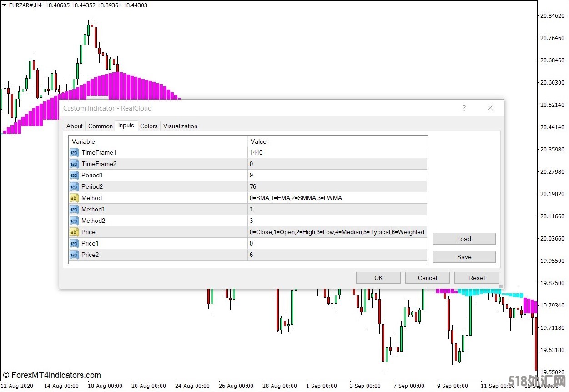Click the dialog title Custom Indicator - RealCloud
Image resolution: width=569 pixels, height=392 pixels.
pos(107,108)
